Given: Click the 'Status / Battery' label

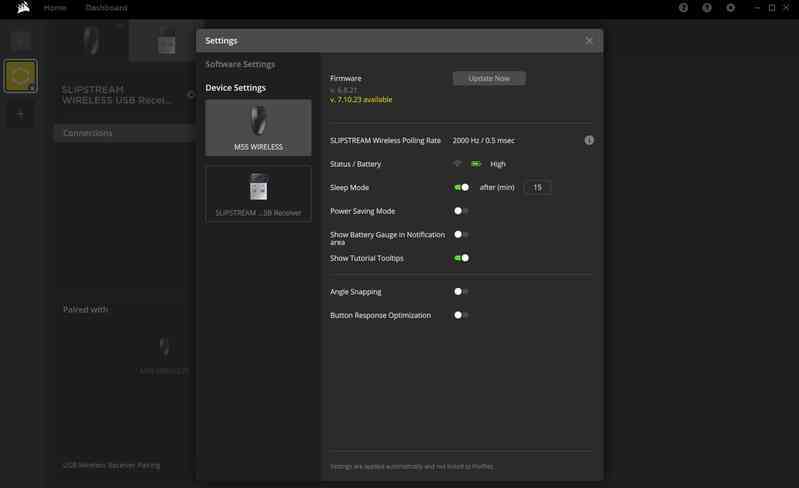Looking at the screenshot, I should (355, 164).
